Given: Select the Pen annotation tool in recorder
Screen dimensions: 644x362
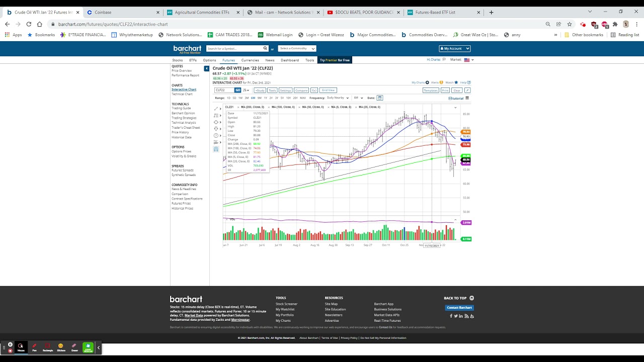Looking at the screenshot, I should tap(34, 347).
